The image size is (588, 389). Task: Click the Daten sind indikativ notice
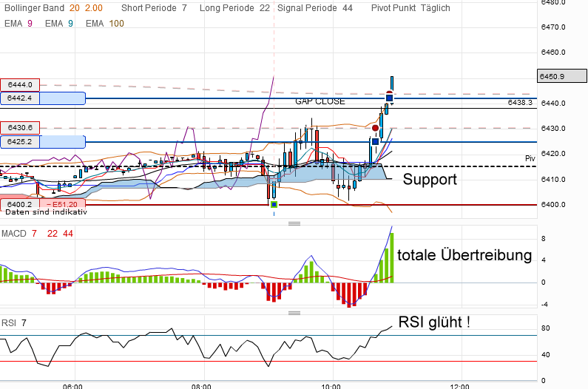(x=46, y=212)
